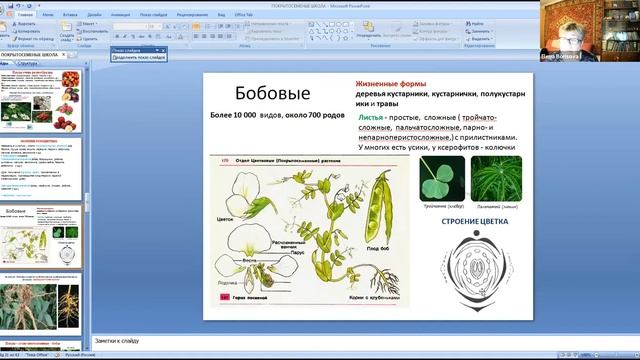Increase list indent level

tap(229, 27)
